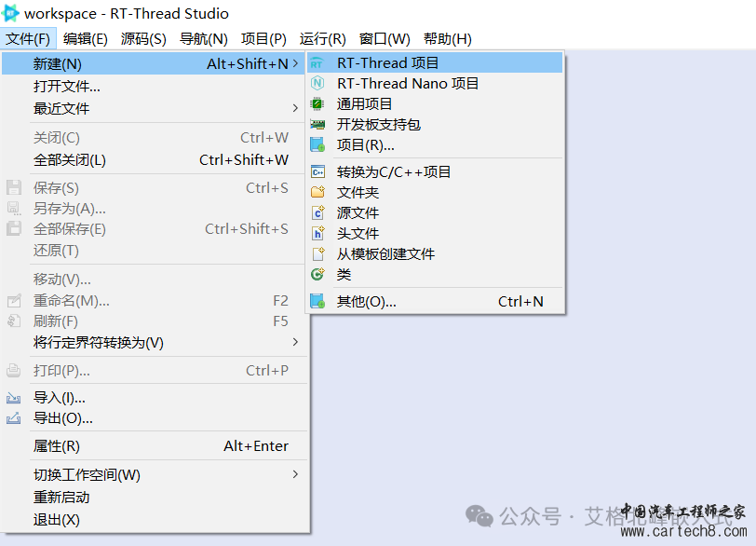Click the RT-Thread Studio title bar logo

click(x=10, y=13)
